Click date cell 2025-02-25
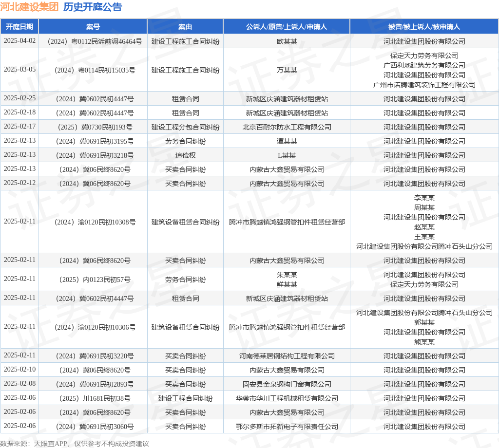 tap(19, 98)
